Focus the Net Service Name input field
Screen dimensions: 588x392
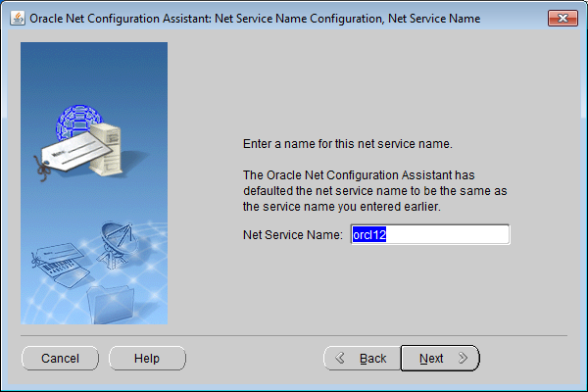point(430,234)
